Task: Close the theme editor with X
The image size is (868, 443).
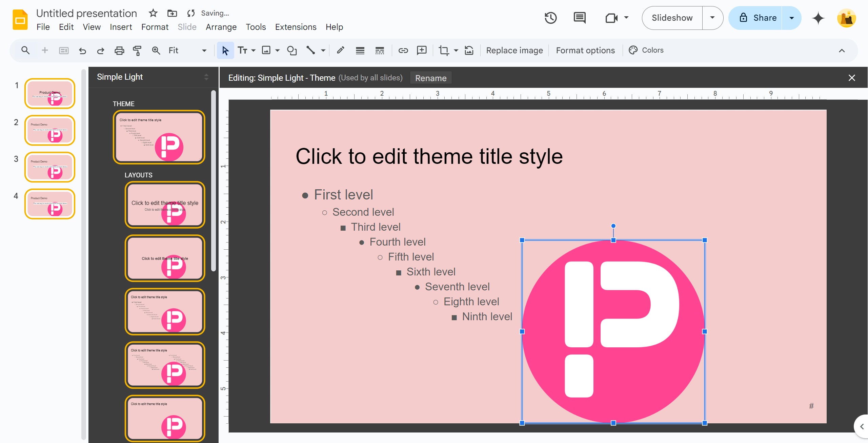Action: (852, 78)
